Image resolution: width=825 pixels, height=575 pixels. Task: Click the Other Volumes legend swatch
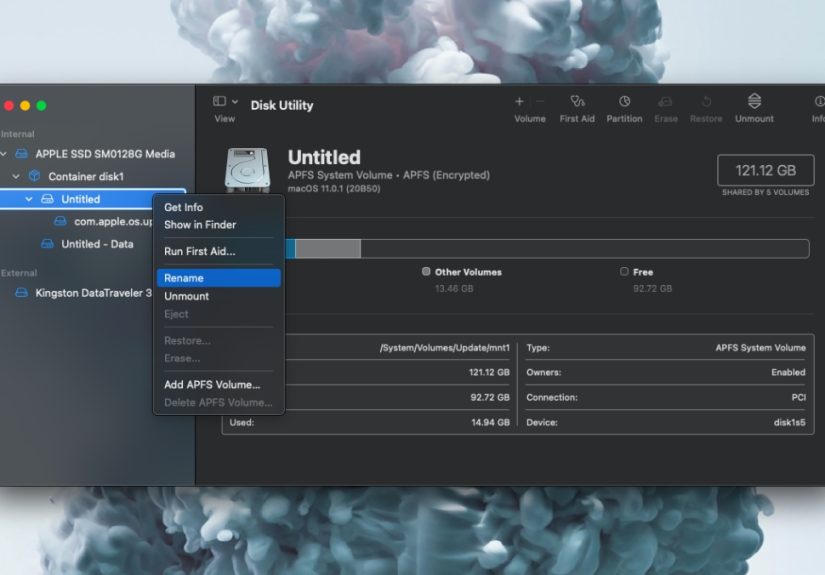coord(426,271)
